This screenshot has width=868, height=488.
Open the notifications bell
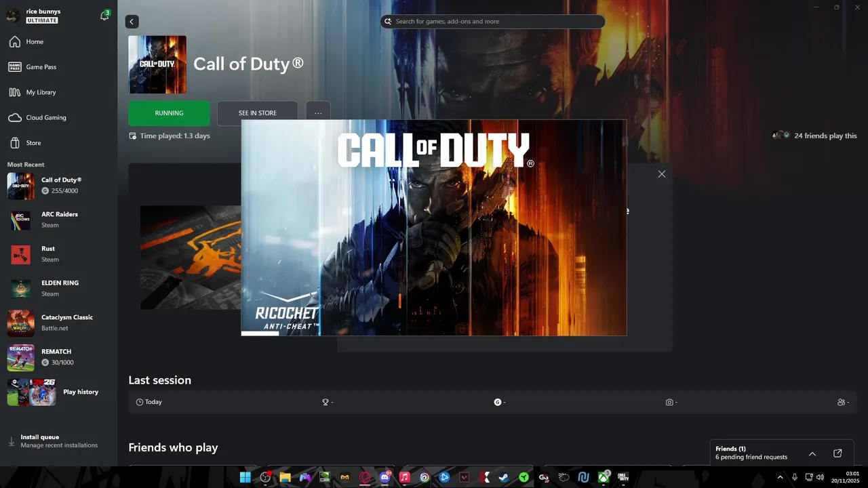coord(104,16)
